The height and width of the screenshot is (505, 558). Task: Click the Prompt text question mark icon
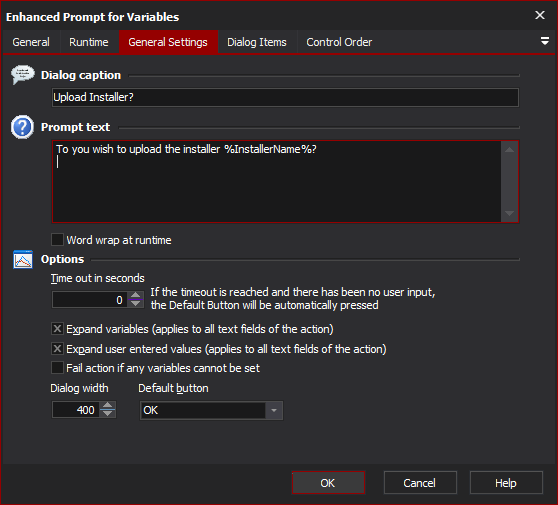(x=22, y=127)
